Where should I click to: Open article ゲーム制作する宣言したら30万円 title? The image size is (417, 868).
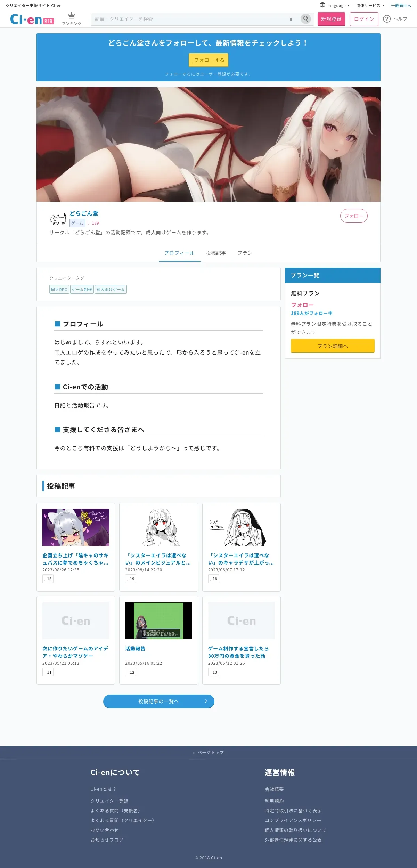coord(238,652)
